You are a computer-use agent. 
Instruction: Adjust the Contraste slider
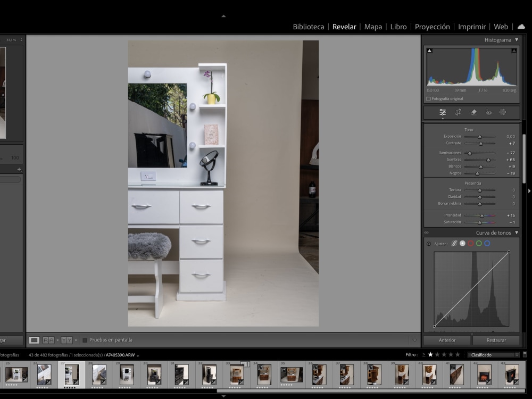pos(480,144)
